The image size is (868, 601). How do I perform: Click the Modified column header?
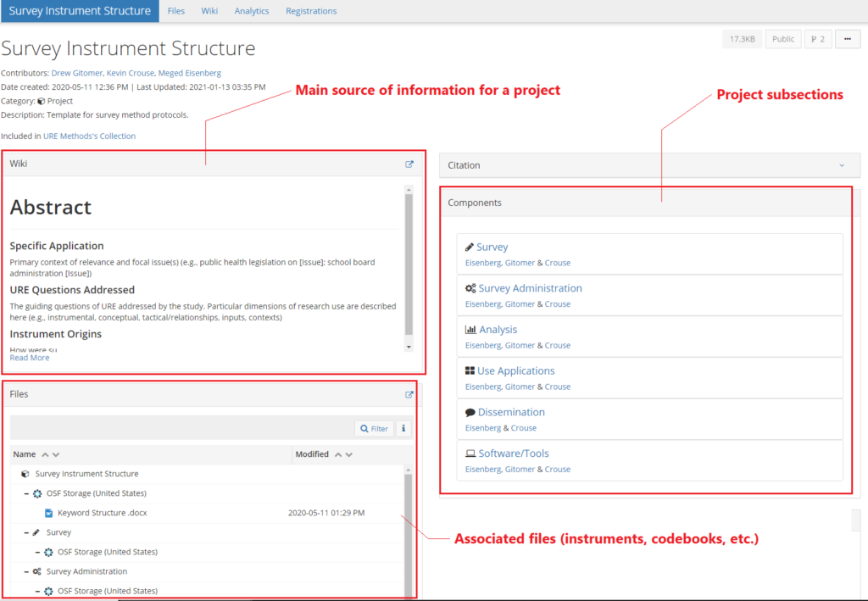coord(312,454)
